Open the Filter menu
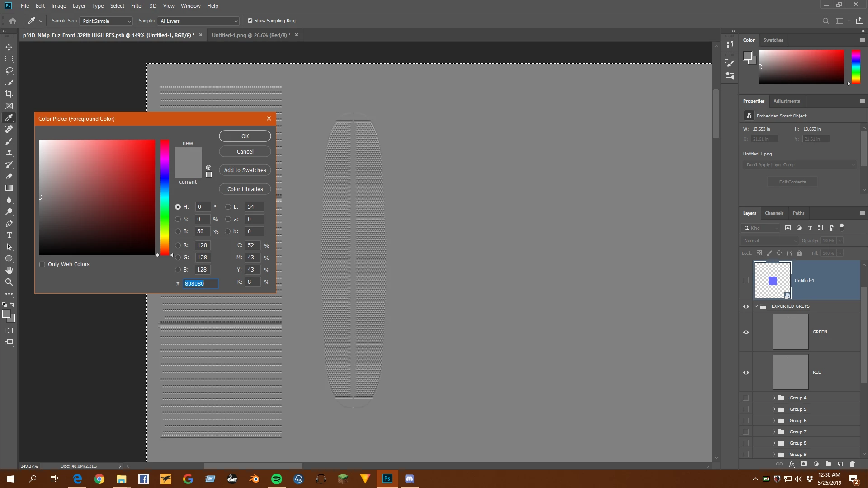 tap(137, 6)
